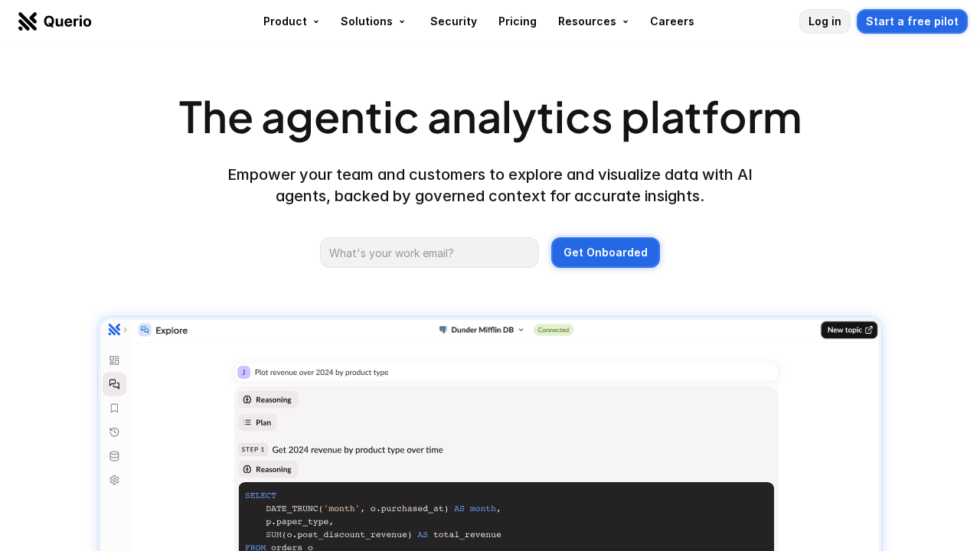This screenshot has width=980, height=551.
Task: Expand the Resources navigation dropdown
Action: tap(593, 21)
